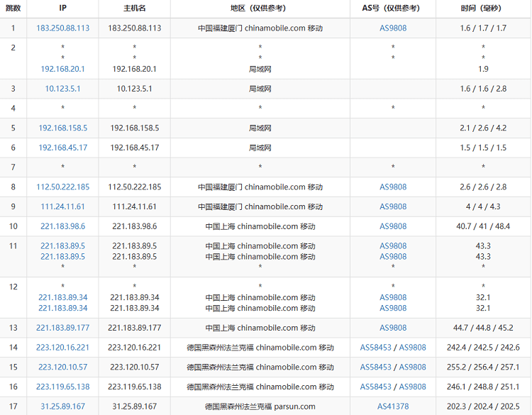This screenshot has width=532, height=415.
Task: Open IP link 223.120.16.221
Action: pos(62,348)
